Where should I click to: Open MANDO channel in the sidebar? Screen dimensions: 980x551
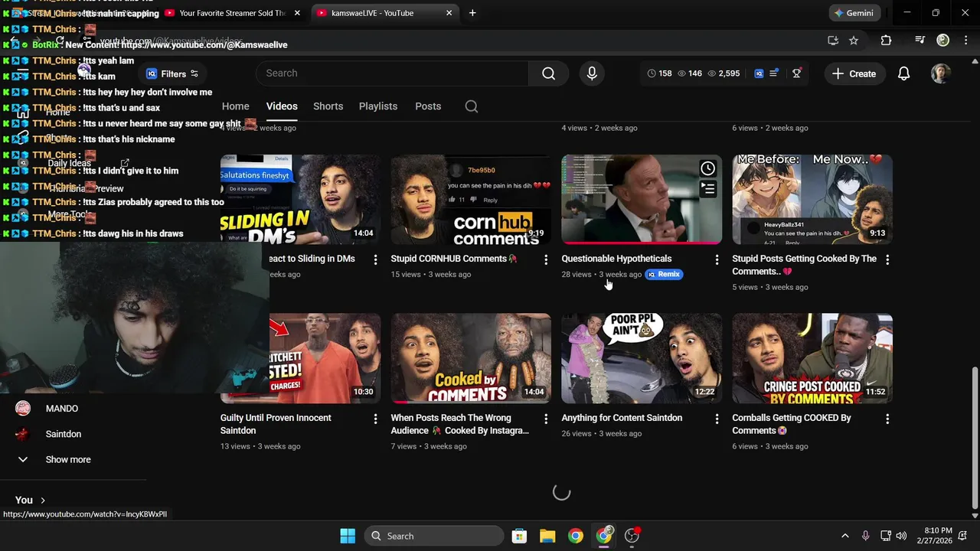62,409
